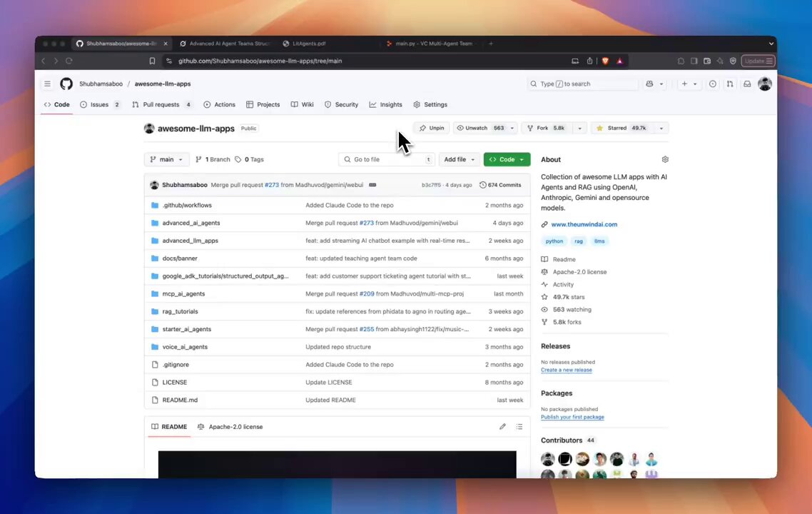The width and height of the screenshot is (812, 514).
Task: Open the Projects tab
Action: click(263, 105)
